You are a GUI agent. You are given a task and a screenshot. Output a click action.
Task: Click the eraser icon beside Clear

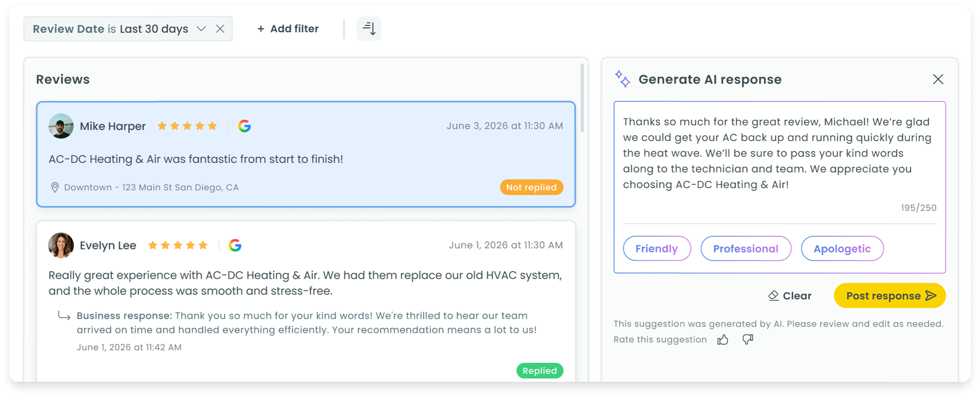[774, 296]
